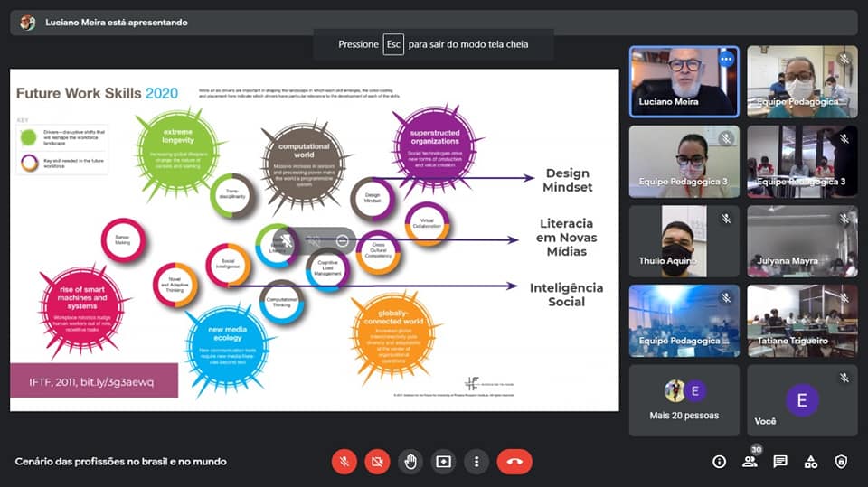
Task: Click the blue 'new media ecology' bubble
Action: [x=227, y=347]
